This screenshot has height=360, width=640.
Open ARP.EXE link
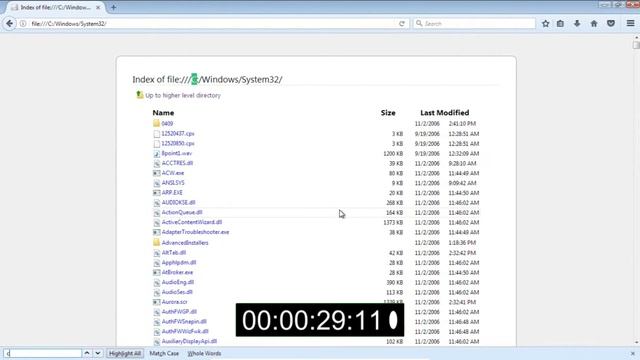click(x=172, y=192)
